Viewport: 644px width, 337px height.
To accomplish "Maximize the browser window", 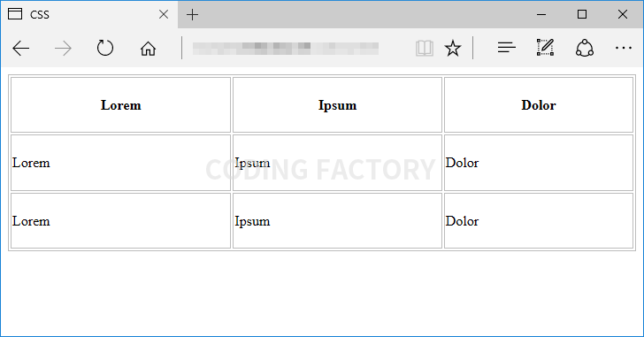I will pyautogui.click(x=582, y=15).
